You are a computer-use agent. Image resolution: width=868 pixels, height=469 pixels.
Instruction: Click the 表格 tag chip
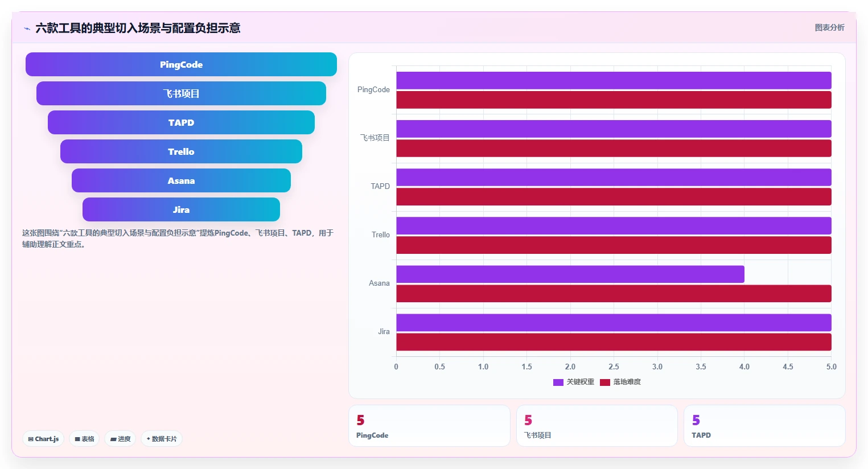click(84, 439)
